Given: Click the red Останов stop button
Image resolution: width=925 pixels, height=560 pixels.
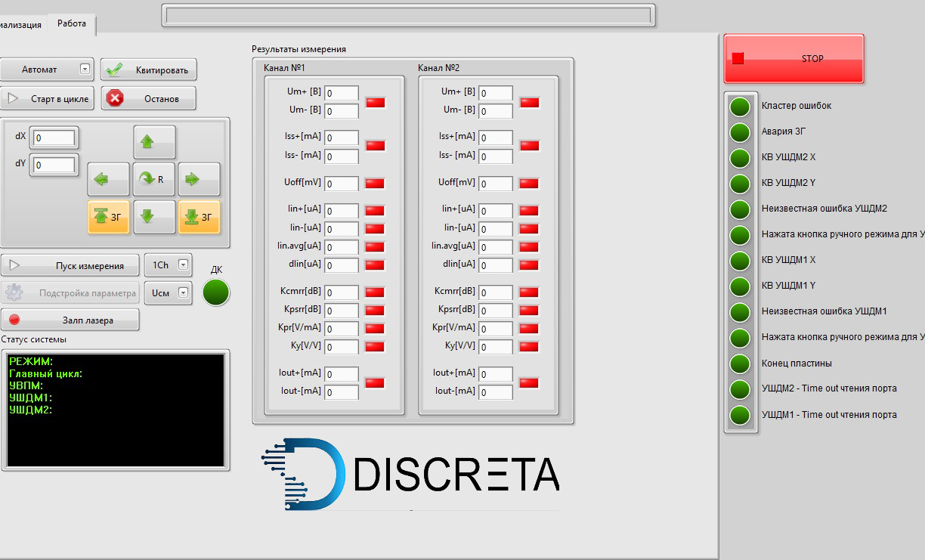Looking at the screenshot, I should pyautogui.click(x=148, y=98).
